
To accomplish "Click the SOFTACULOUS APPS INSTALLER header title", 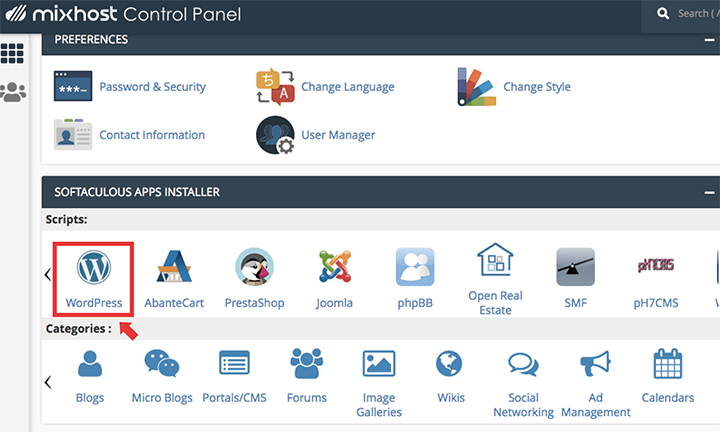I will coord(137,192).
